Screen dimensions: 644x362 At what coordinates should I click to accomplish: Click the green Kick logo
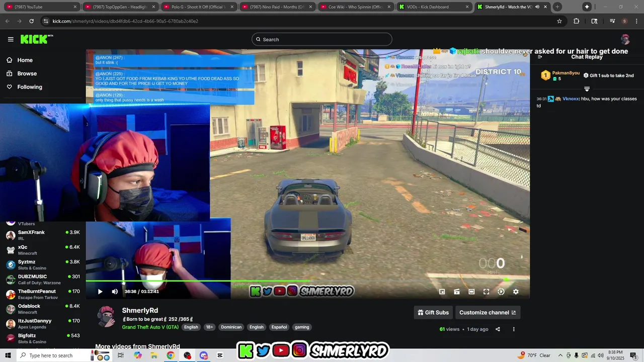[x=37, y=39]
